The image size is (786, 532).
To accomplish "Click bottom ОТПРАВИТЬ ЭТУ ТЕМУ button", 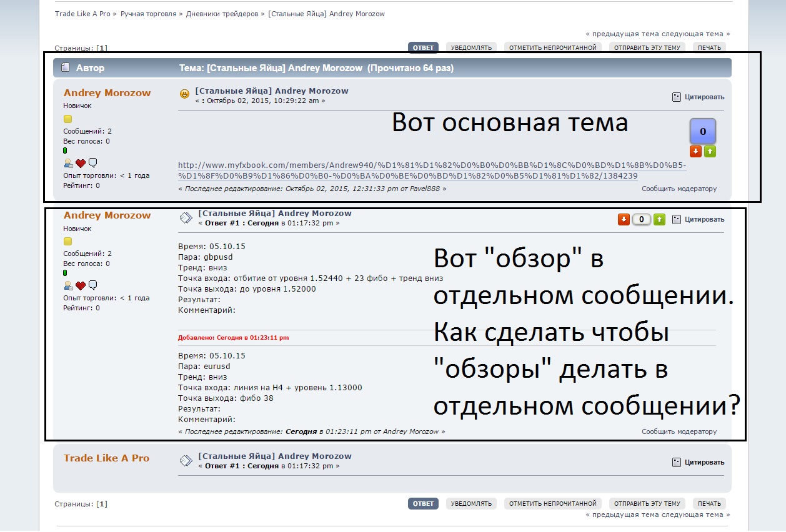I will [647, 503].
